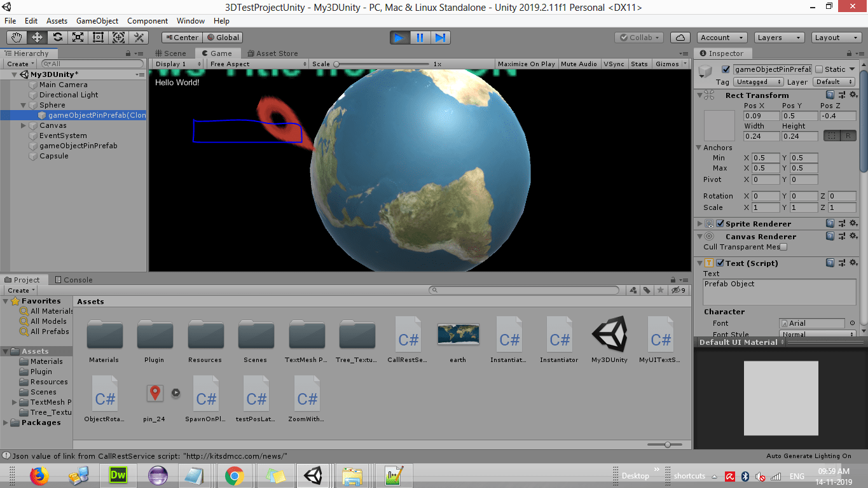Select the CallRestService C# script asset
Screen dimensions: 868x488
[x=408, y=340]
